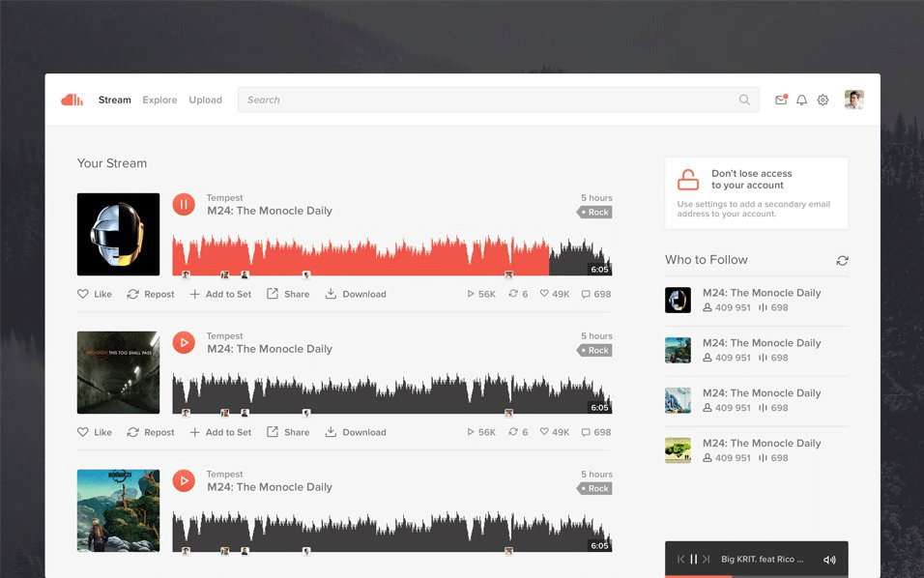Like the first track
The image size is (924, 578).
[x=95, y=294]
